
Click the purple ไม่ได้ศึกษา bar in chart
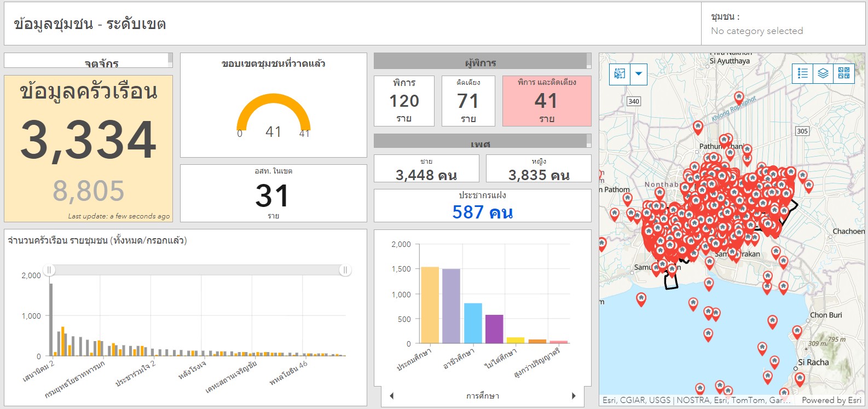tap(494, 329)
